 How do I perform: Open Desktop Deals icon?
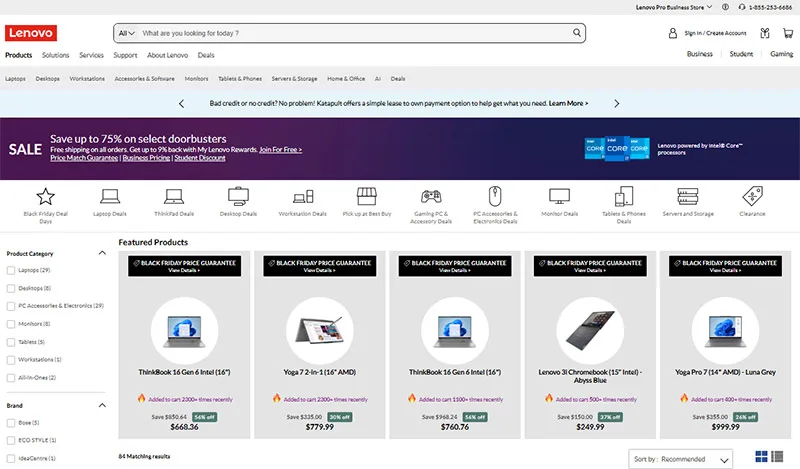point(238,196)
